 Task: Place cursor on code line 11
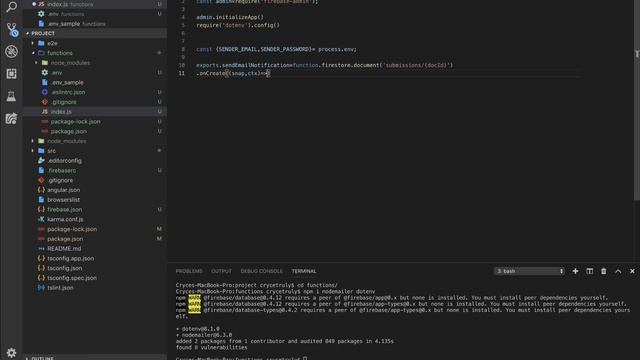pyautogui.click(x=233, y=73)
